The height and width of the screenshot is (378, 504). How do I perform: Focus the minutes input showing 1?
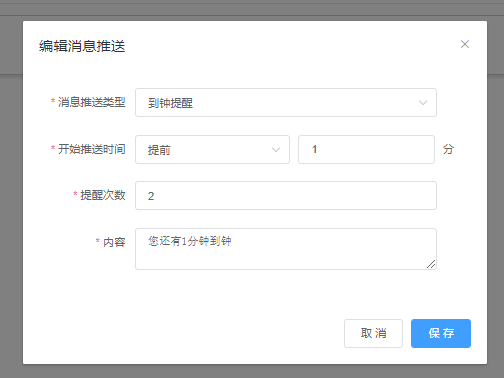(x=366, y=149)
